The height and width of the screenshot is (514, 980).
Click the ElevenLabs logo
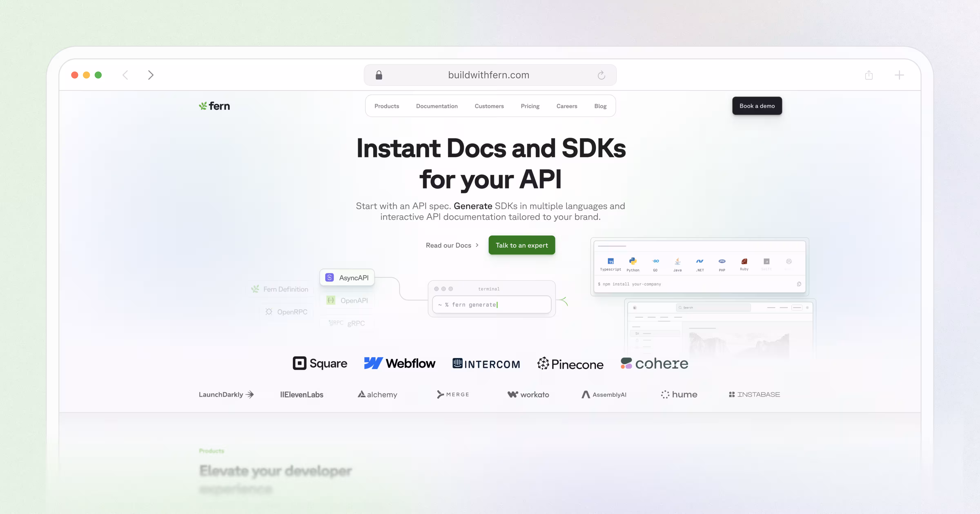coord(302,395)
